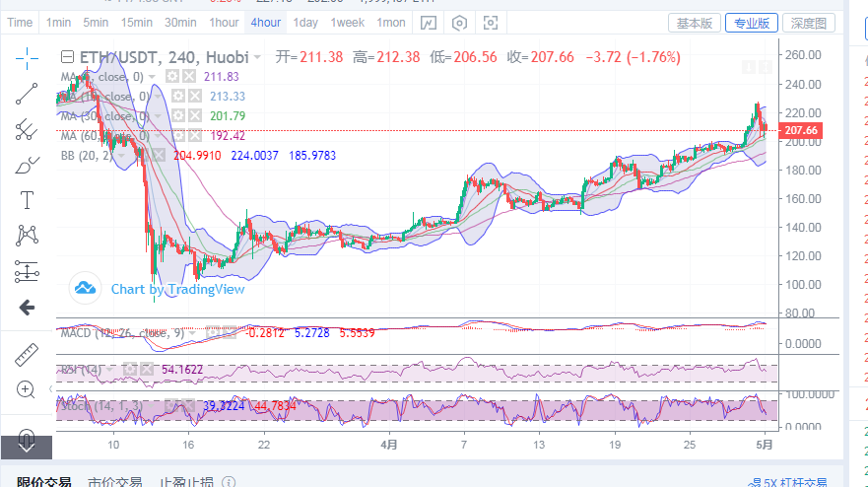Switch to 专业版 pro chart

tap(751, 24)
